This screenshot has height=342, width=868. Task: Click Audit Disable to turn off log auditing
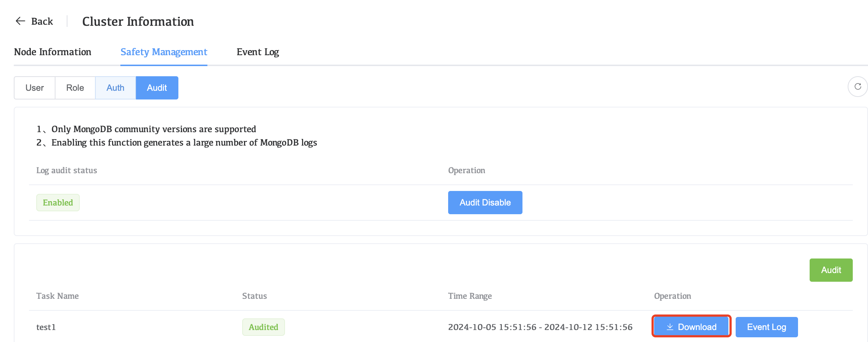point(485,202)
